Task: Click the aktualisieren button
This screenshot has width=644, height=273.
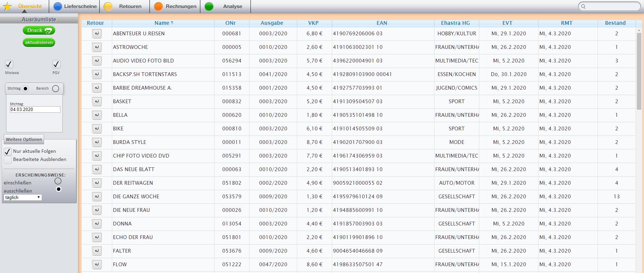Action: coord(39,42)
